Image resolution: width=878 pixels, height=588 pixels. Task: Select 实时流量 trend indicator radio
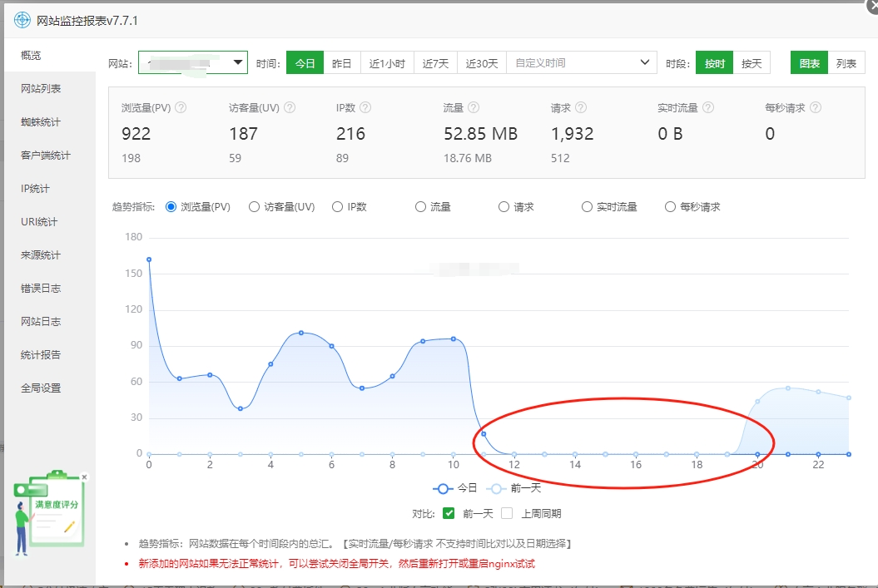587,207
